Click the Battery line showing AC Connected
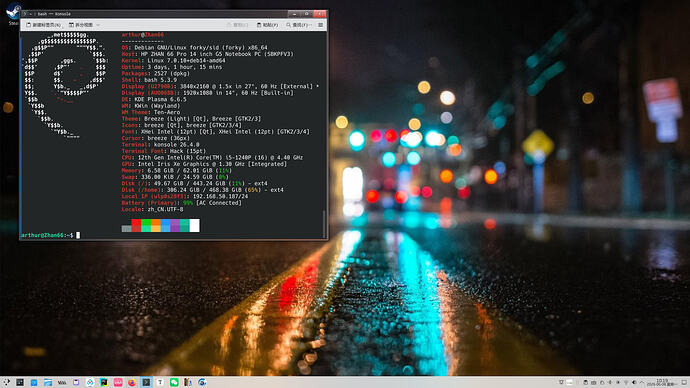Image resolution: width=690 pixels, height=388 pixels. (181, 203)
